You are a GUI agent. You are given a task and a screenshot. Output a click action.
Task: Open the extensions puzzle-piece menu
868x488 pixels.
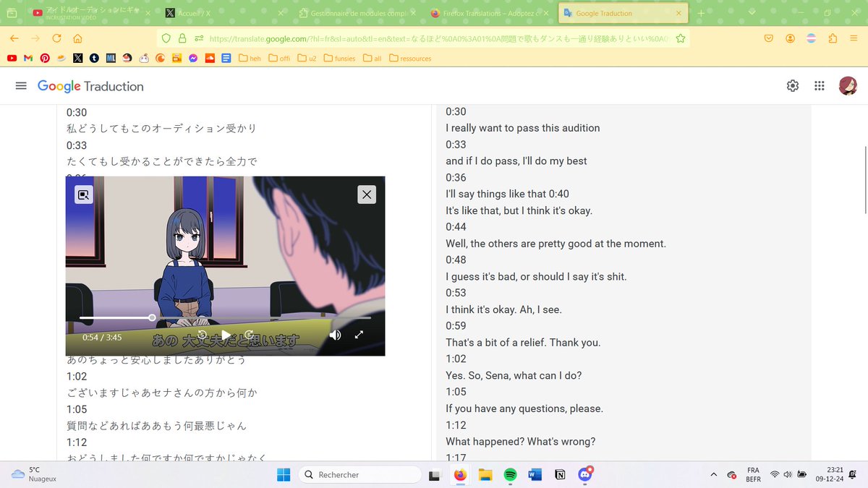click(833, 38)
